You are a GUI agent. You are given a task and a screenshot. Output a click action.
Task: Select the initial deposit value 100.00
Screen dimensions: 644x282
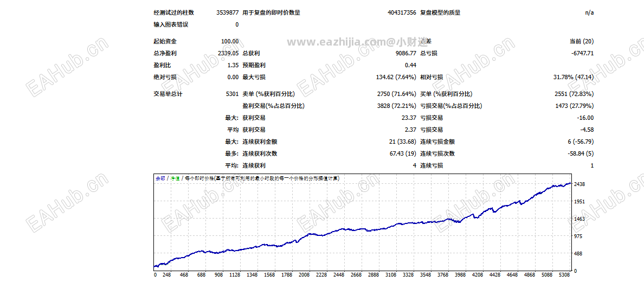pos(230,42)
